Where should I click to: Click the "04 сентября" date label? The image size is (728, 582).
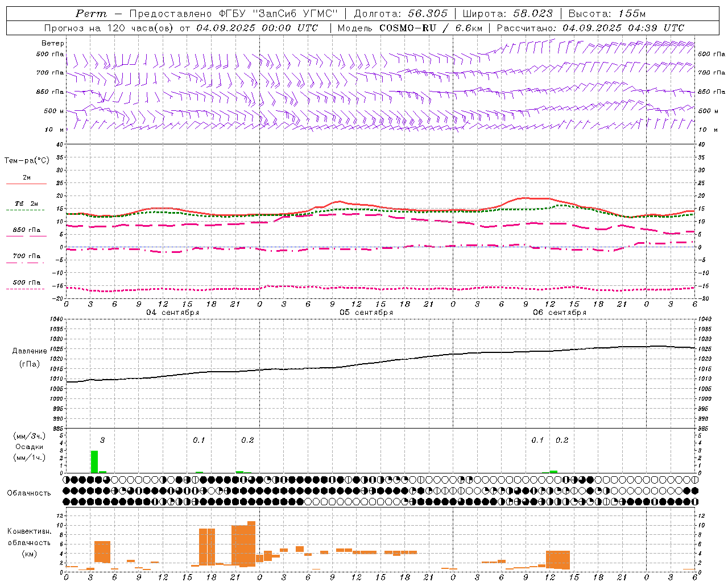pos(172,313)
